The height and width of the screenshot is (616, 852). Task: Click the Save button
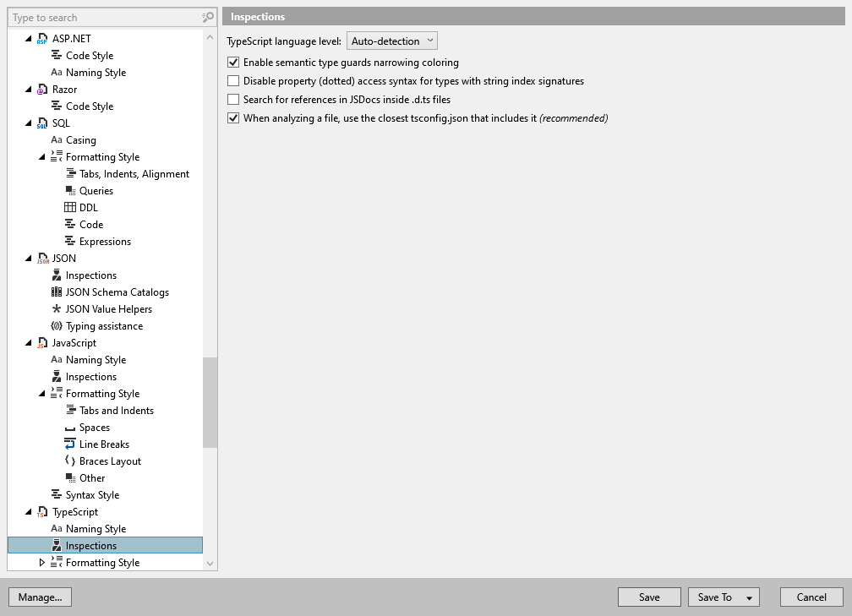point(649,597)
